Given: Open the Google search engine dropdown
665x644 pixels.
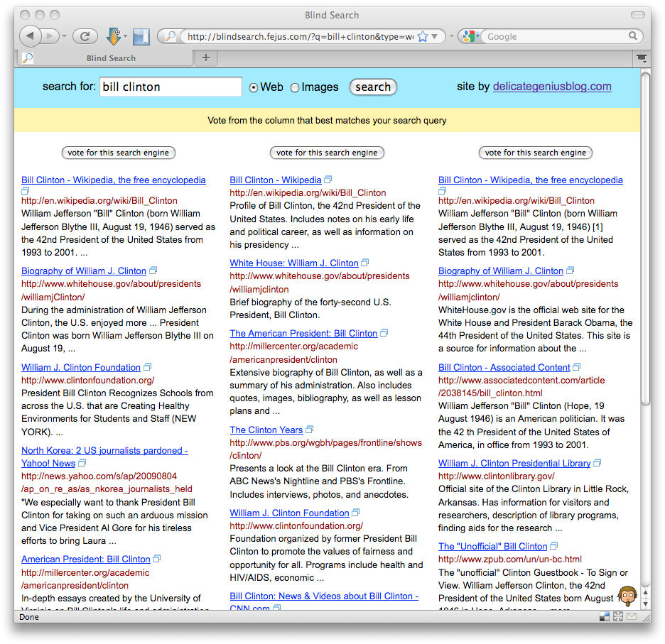Looking at the screenshot, I should click(x=469, y=36).
